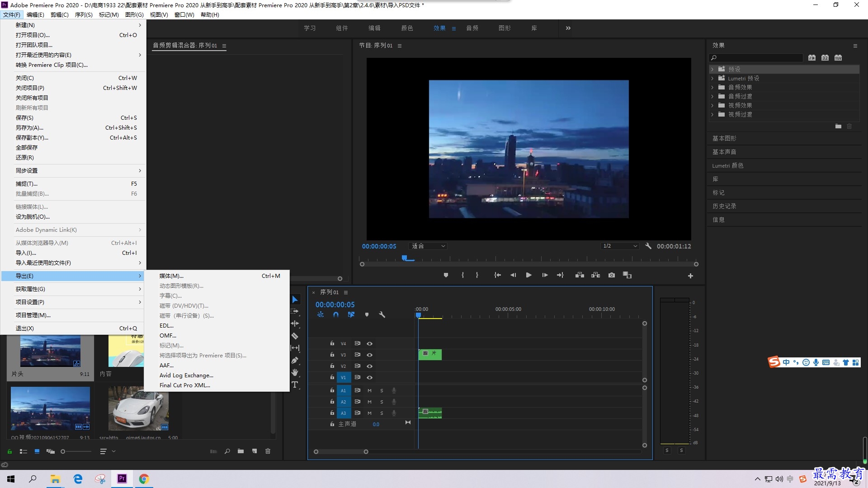The image size is (868, 488).
Task: Step back one frame
Action: coord(513,275)
